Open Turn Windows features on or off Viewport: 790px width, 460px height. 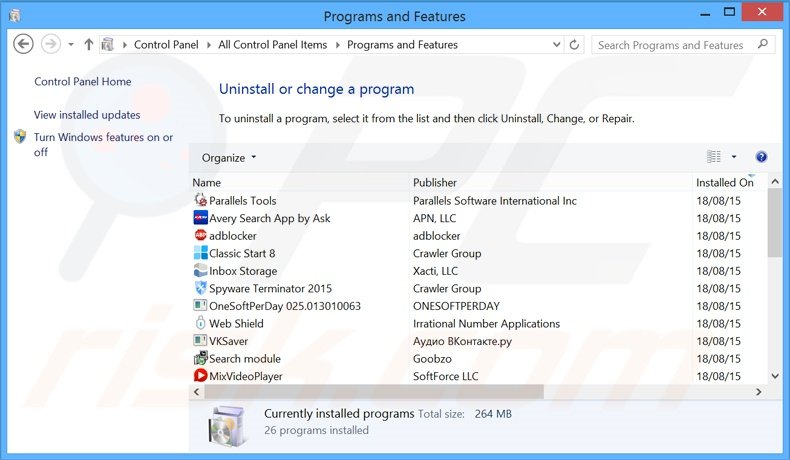click(103, 144)
